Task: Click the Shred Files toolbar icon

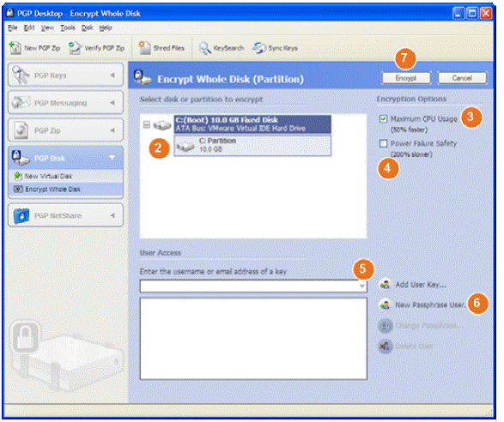Action: 144,48
